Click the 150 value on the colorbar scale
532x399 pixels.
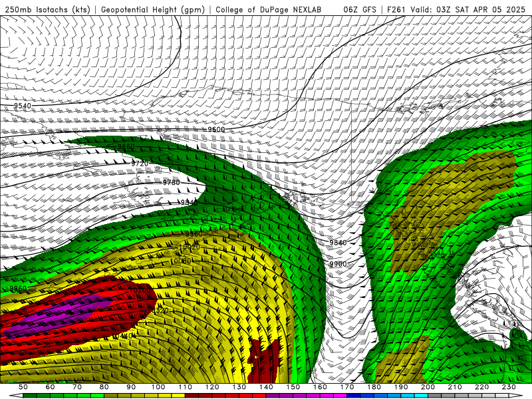(293, 387)
